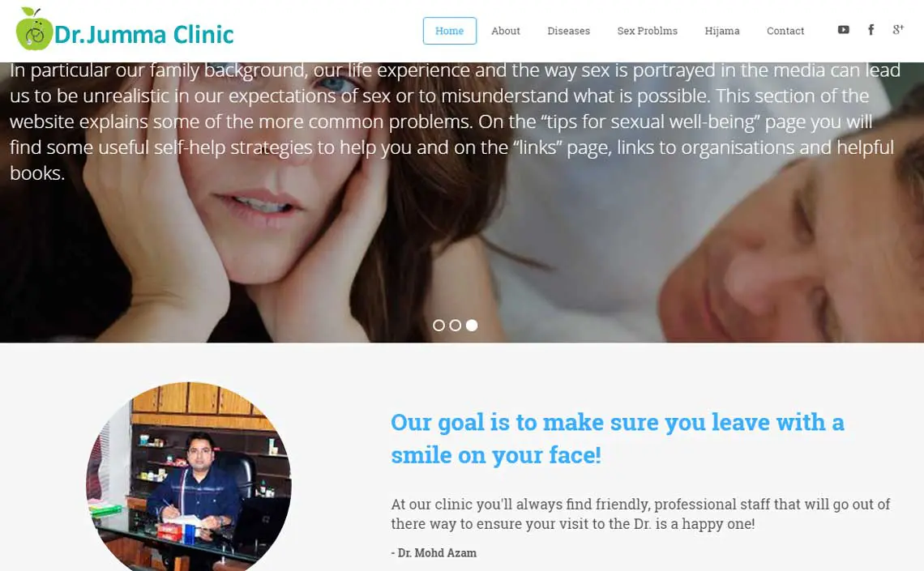Image resolution: width=924 pixels, height=571 pixels.
Task: Click the doctor's circular office photo
Action: [x=189, y=477]
